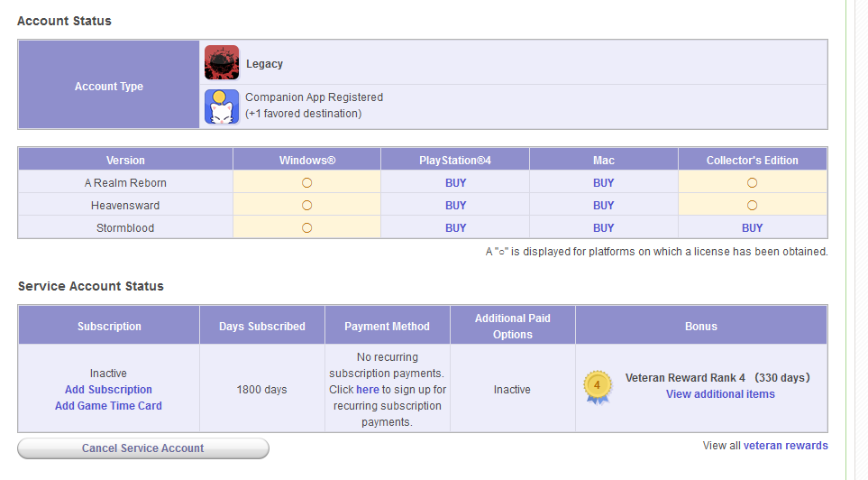Open the Add Game Time Card link
Viewport: 868px width, 480px height.
[x=108, y=406]
